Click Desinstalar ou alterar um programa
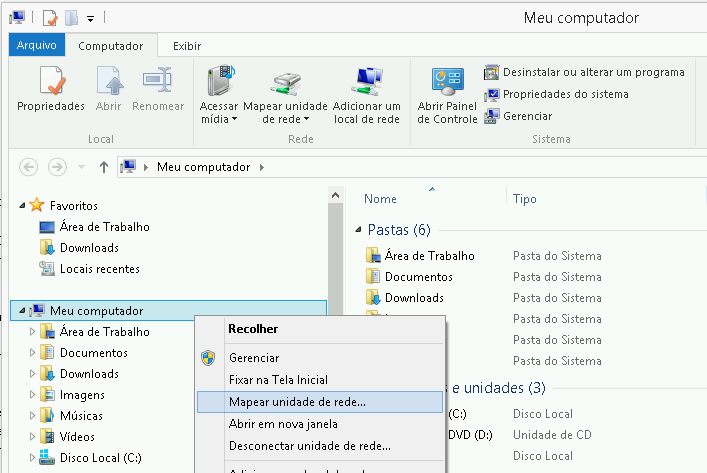Image resolution: width=707 pixels, height=473 pixels. [584, 72]
